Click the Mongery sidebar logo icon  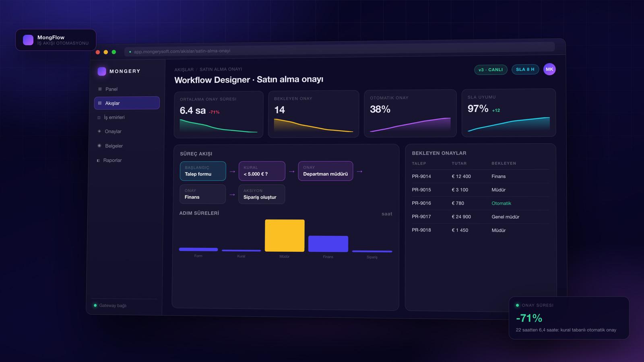point(102,71)
